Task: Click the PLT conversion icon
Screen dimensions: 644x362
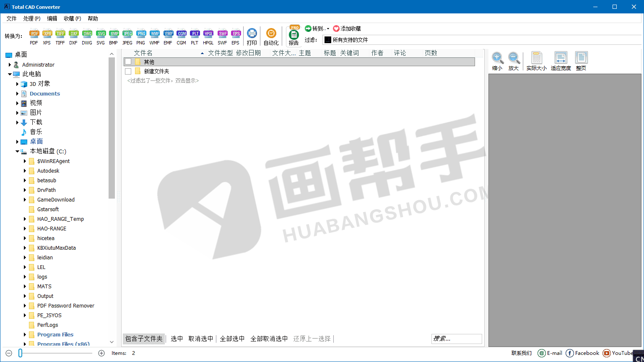Action: (x=195, y=37)
